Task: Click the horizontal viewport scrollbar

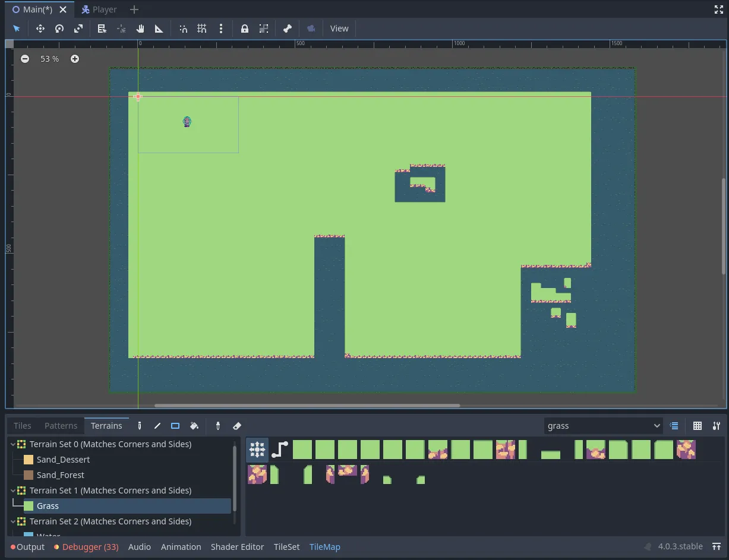Action: (x=307, y=406)
